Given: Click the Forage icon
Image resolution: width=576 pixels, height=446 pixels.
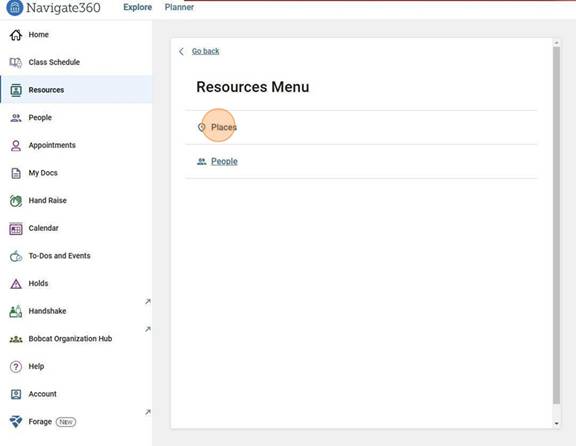Looking at the screenshot, I should 16,422.
